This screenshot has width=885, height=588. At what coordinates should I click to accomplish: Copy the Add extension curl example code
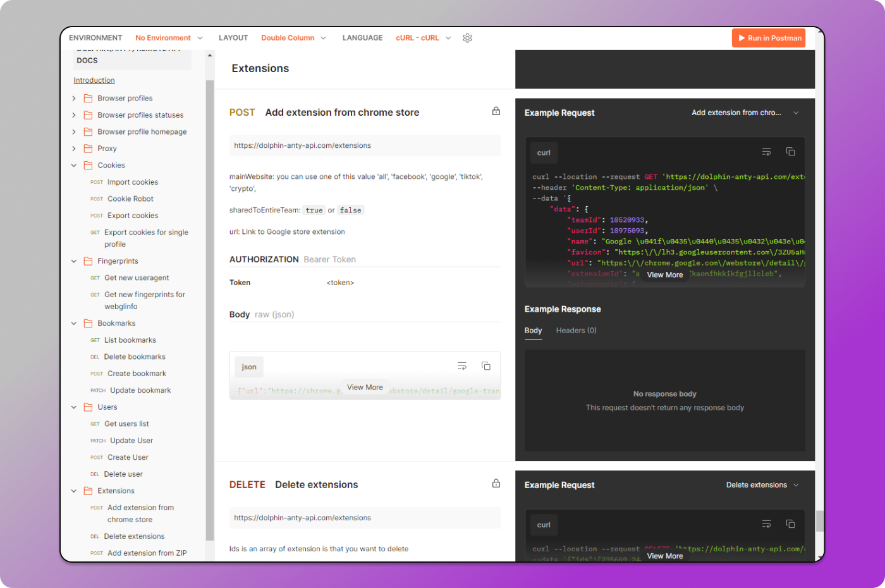tap(790, 152)
